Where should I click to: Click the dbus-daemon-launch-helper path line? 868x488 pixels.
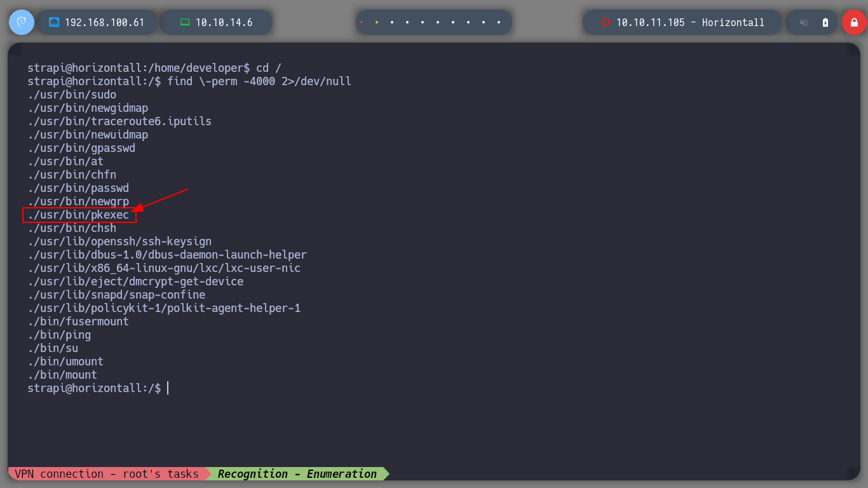(167, 255)
